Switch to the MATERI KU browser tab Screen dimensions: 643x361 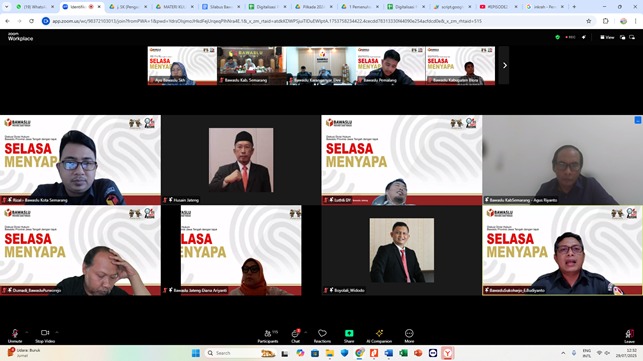point(175,7)
